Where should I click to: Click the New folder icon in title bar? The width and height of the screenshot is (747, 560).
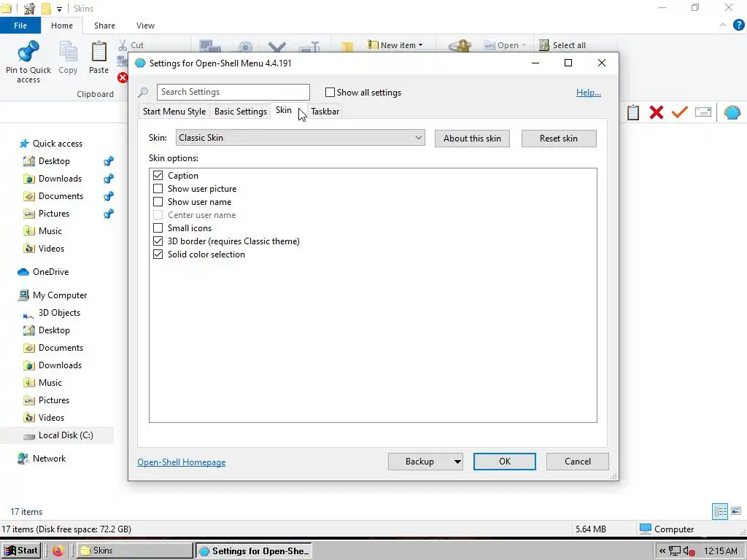tap(46, 8)
